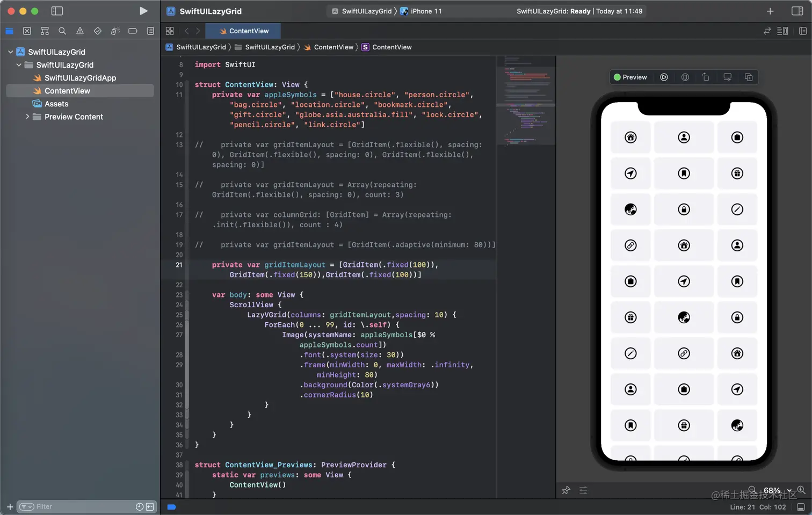Click line number 21 in gutter
The width and height of the screenshot is (812, 515).
tap(179, 265)
